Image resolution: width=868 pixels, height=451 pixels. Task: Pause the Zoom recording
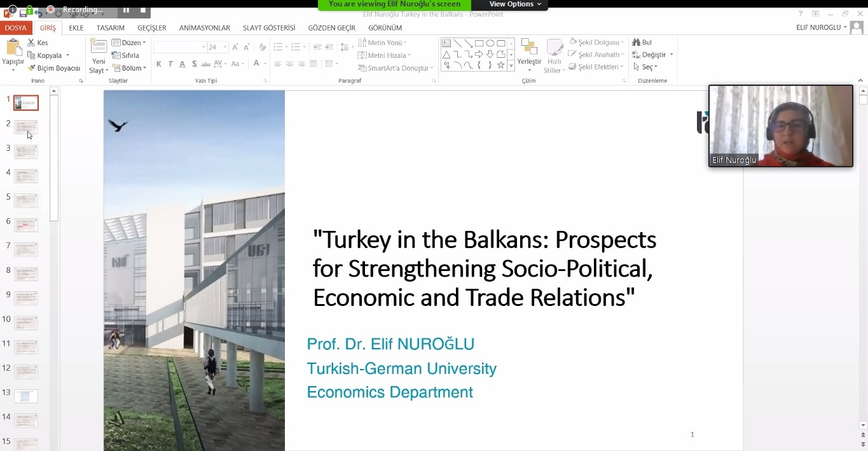(126, 10)
